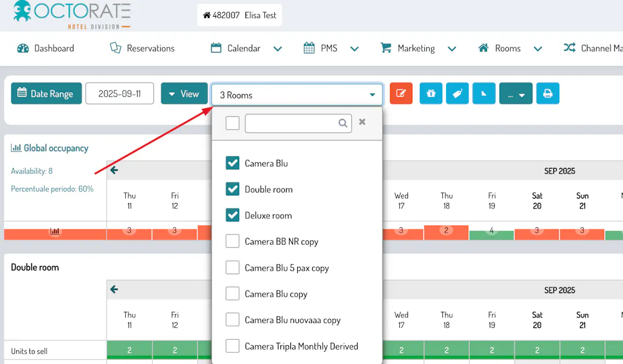Screen dimensions: 623x364
Task: Check Camera Blu copy room
Action: click(x=232, y=293)
